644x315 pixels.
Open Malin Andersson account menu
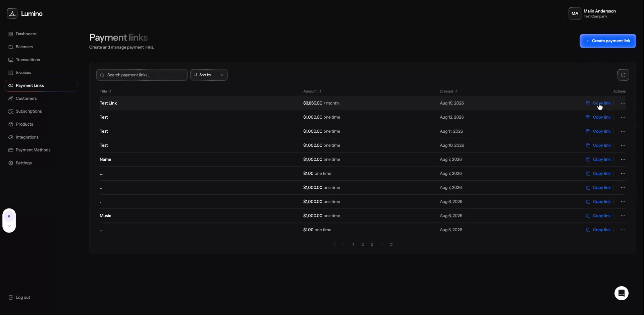(x=593, y=13)
